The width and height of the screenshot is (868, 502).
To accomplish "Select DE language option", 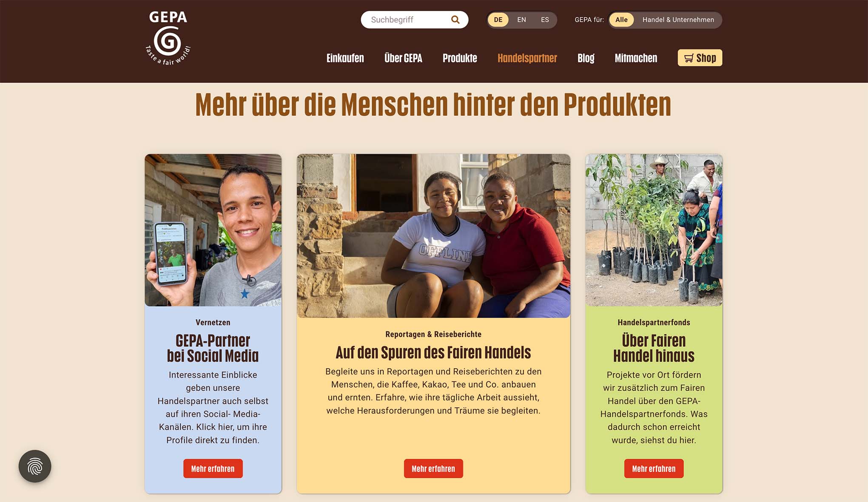I will (498, 20).
